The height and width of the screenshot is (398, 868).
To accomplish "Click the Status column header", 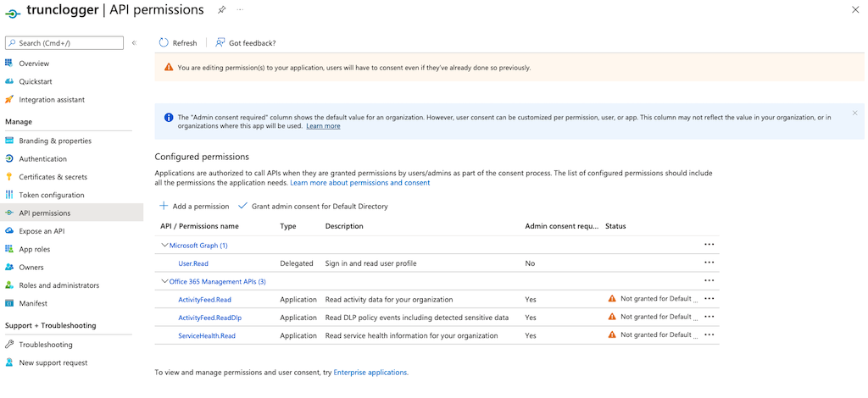I will (615, 226).
